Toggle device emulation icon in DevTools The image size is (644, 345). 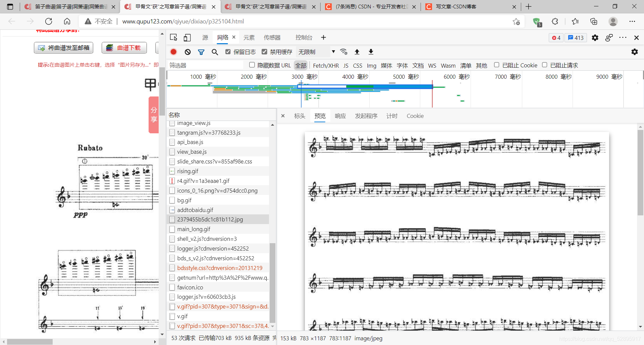[187, 38]
